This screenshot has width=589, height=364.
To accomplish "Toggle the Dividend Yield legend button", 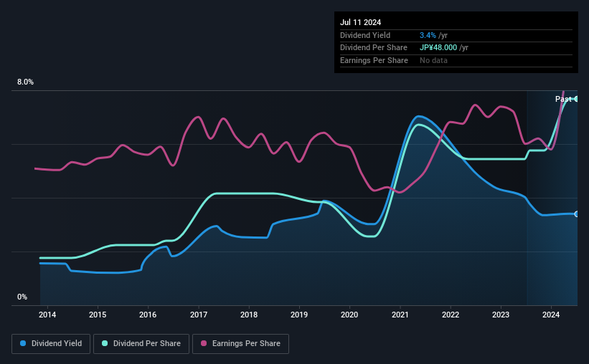I will point(51,344).
